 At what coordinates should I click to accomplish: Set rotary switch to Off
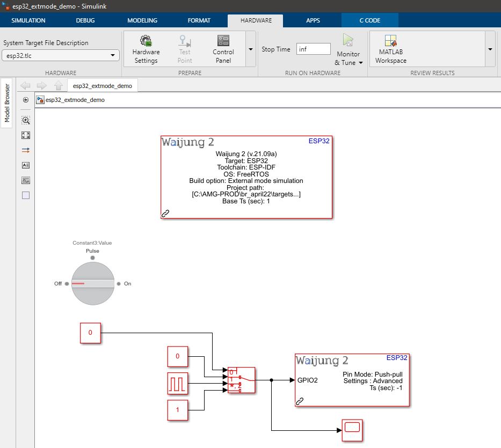point(67,283)
